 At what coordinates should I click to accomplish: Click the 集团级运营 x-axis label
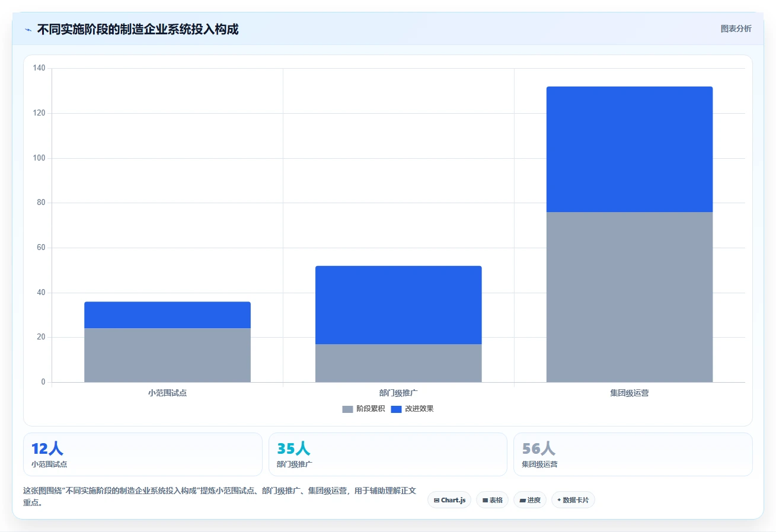tap(630, 393)
